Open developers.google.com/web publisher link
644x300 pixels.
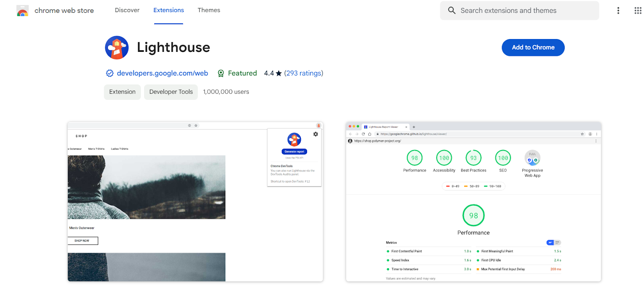163,73
